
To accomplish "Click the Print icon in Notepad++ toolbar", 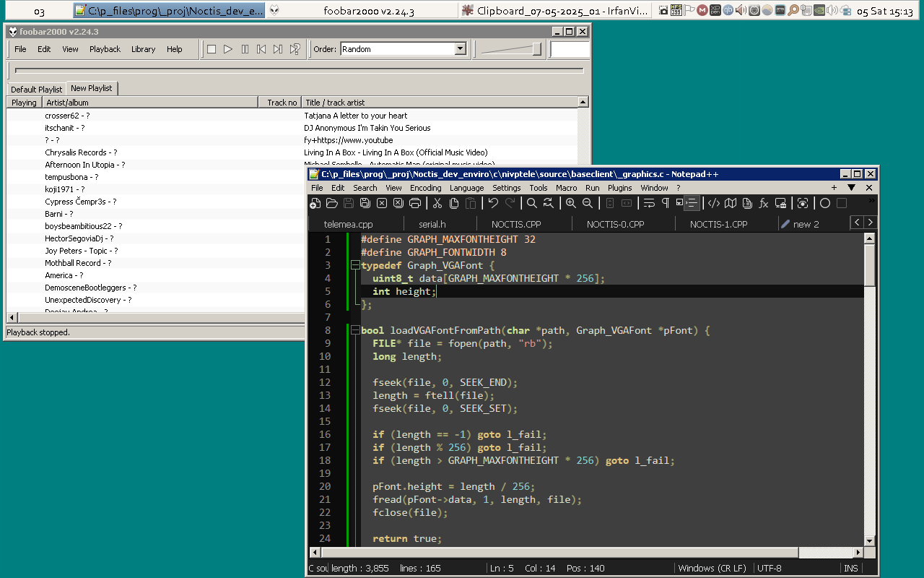I will click(x=415, y=204).
